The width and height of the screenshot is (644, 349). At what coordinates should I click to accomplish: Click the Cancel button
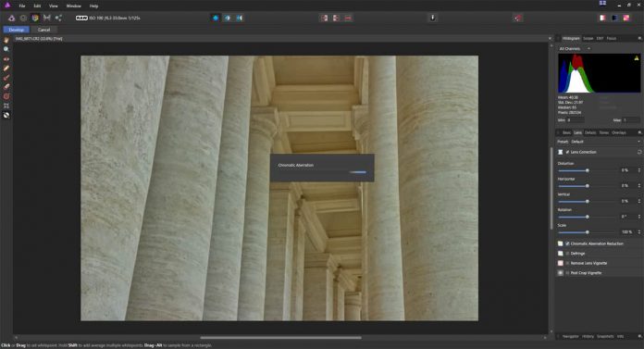point(43,30)
